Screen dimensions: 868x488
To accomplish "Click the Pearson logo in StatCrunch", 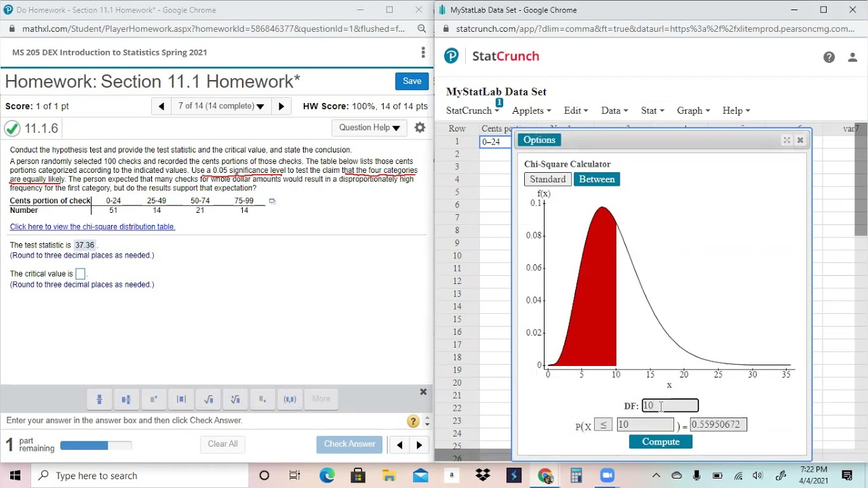I will point(452,56).
